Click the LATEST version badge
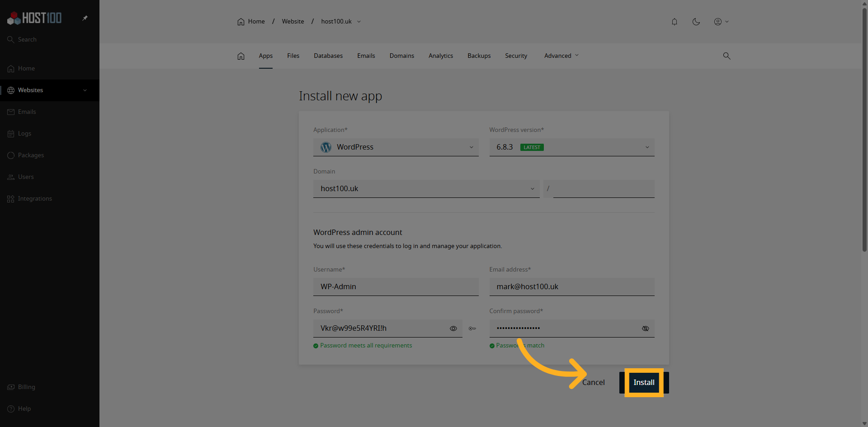The image size is (868, 427). tap(532, 147)
